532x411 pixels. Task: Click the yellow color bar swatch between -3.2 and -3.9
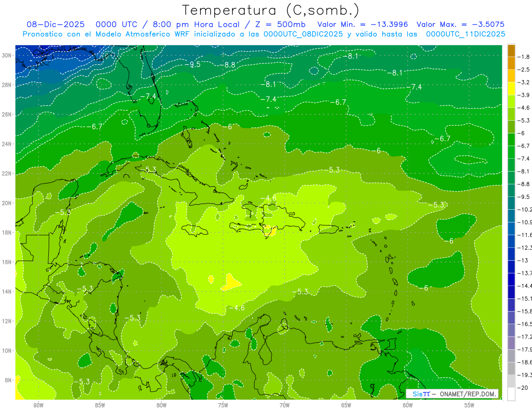point(511,89)
